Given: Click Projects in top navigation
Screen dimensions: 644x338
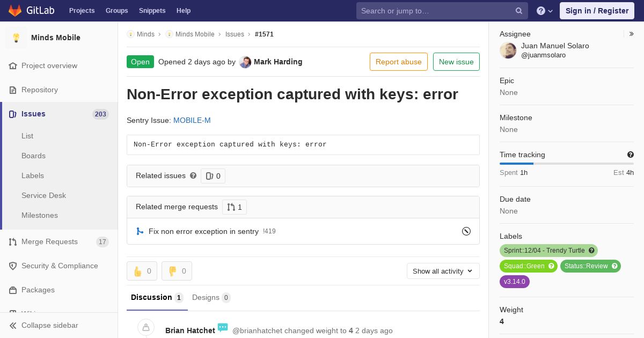Looking at the screenshot, I should click(x=82, y=11).
